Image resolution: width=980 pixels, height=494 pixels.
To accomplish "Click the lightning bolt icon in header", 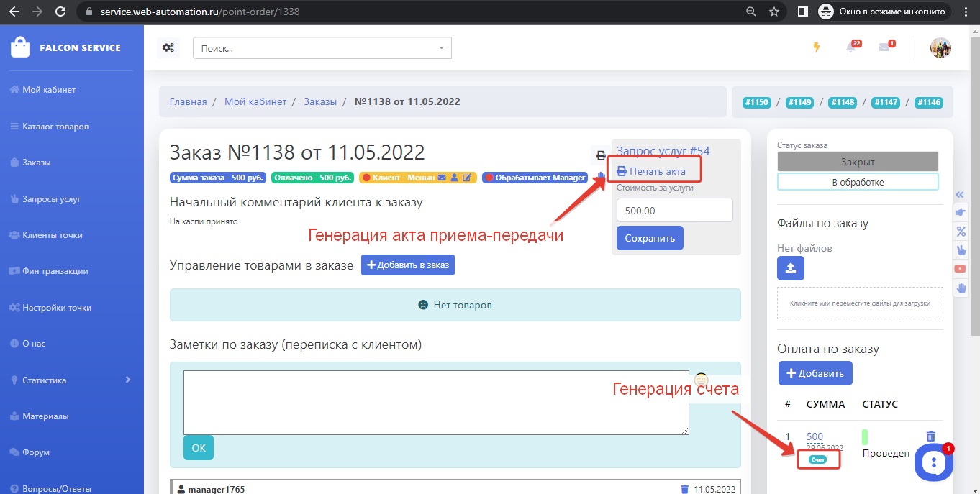I will click(x=816, y=47).
